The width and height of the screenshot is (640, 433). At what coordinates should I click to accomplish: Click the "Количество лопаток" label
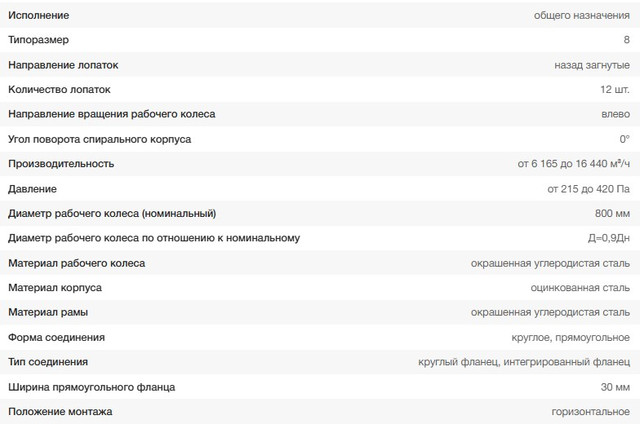(61, 89)
